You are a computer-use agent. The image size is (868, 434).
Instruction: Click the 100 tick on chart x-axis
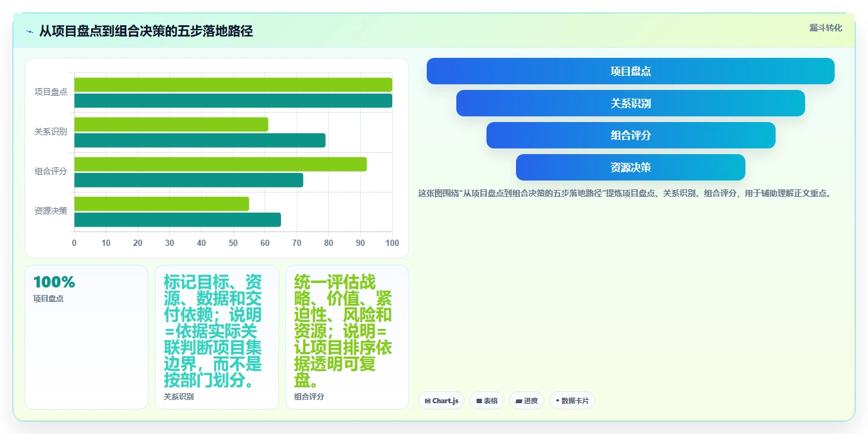click(x=392, y=243)
